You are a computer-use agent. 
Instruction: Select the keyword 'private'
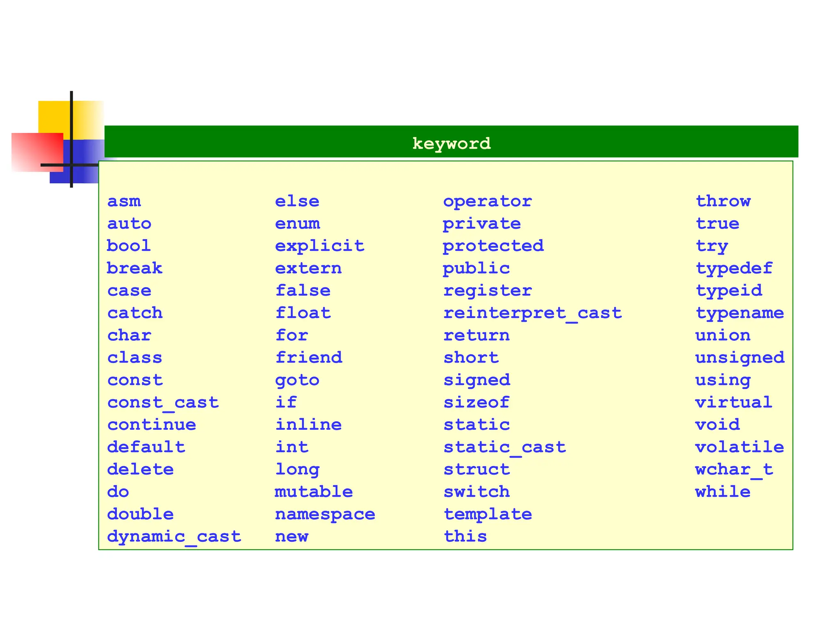(x=482, y=224)
